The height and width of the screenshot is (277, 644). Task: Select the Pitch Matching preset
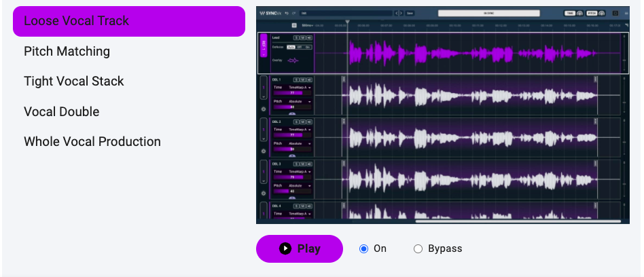(67, 52)
